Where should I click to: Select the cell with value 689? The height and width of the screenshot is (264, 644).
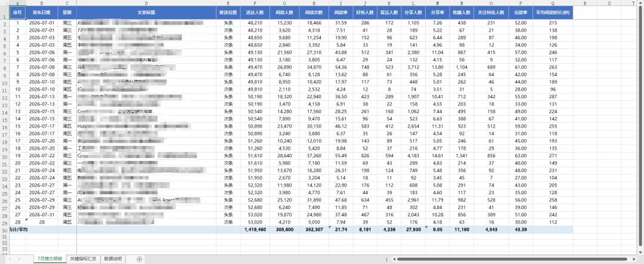click(x=491, y=67)
